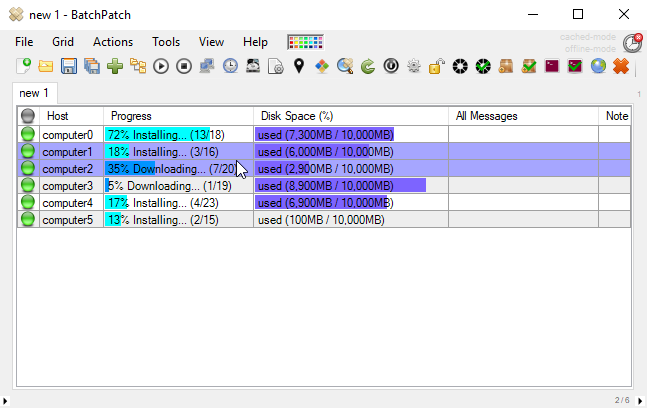
Task: Click "17% Installing... (4/23)" progress cell
Action: pyautogui.click(x=178, y=203)
